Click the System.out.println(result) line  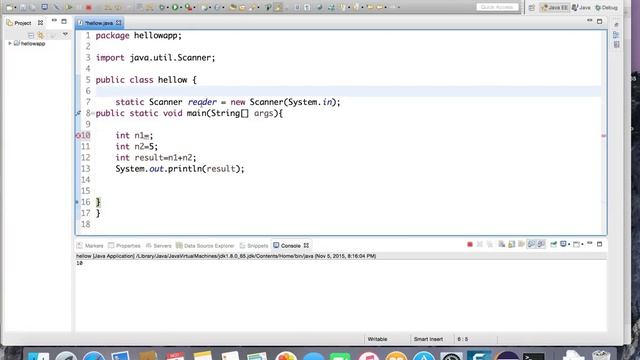tap(180, 169)
